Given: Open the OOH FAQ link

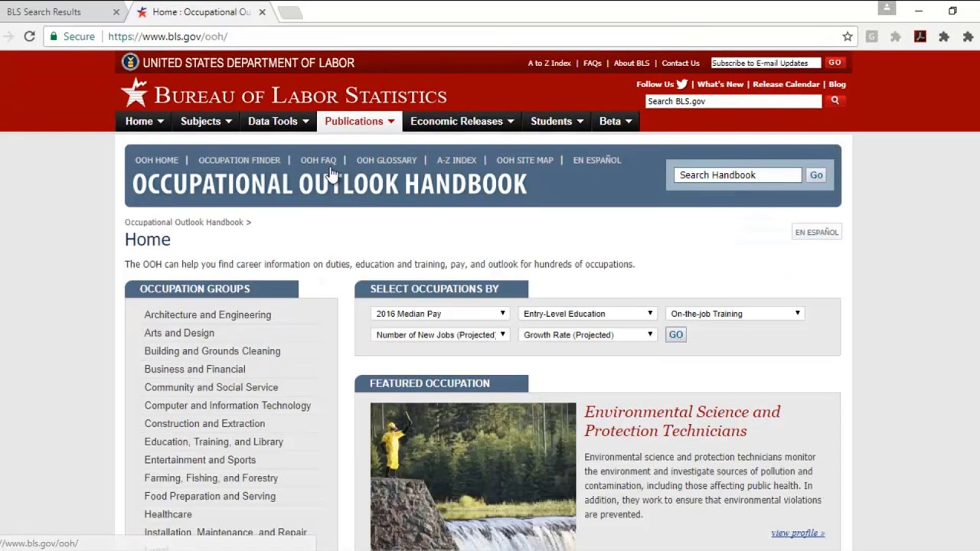Looking at the screenshot, I should pos(318,160).
